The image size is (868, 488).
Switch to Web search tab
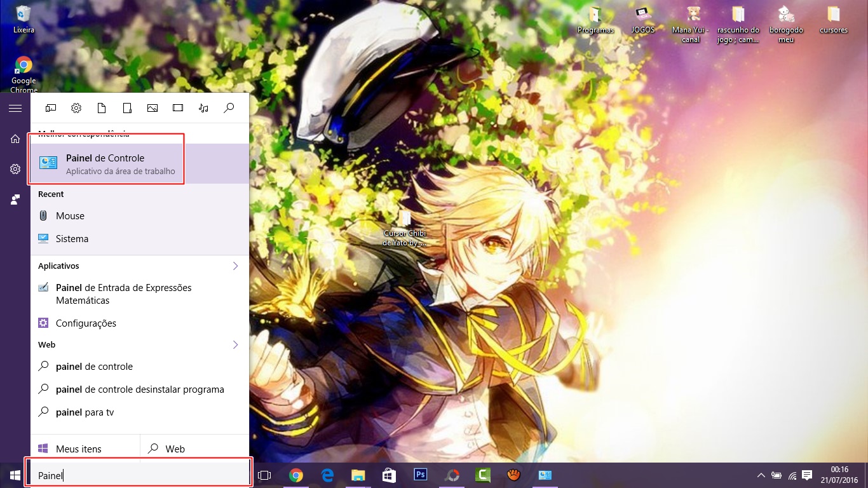point(194,449)
